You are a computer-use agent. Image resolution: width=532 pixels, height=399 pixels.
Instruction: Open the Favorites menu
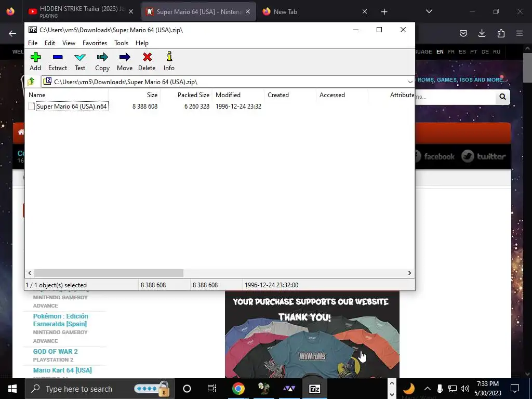(x=95, y=43)
